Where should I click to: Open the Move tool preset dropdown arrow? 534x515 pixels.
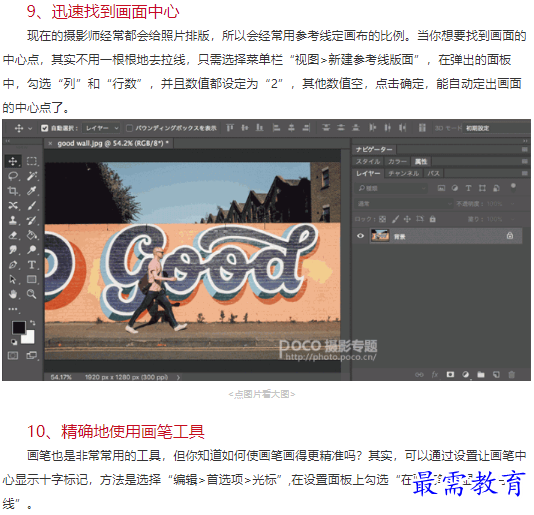(x=30, y=128)
